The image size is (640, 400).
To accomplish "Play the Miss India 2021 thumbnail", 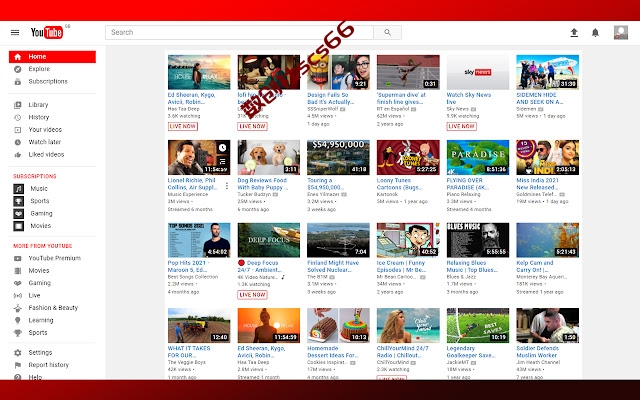I will point(547,157).
